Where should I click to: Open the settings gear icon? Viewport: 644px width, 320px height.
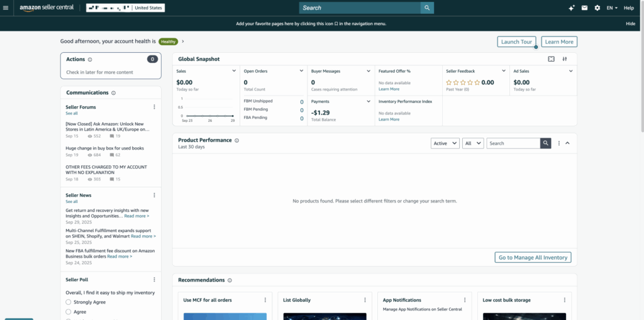pyautogui.click(x=597, y=8)
